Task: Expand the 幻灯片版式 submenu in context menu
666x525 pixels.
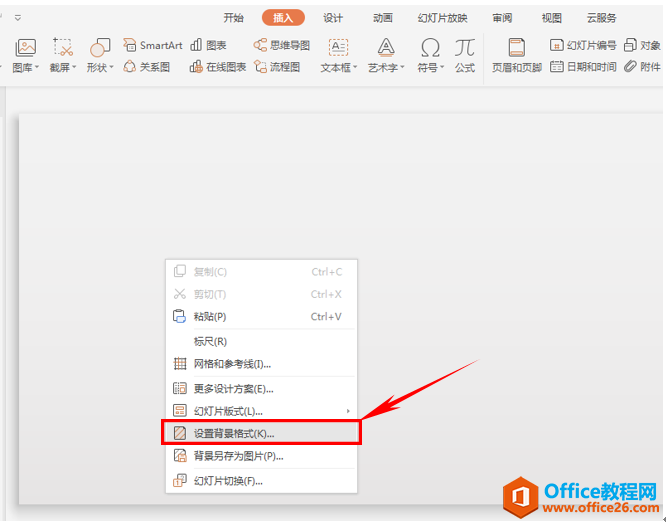Action: coord(259,411)
